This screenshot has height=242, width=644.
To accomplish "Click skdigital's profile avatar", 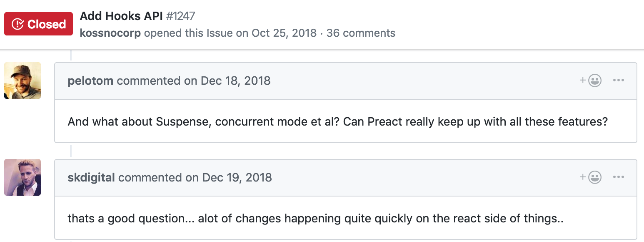I will coord(22,177).
